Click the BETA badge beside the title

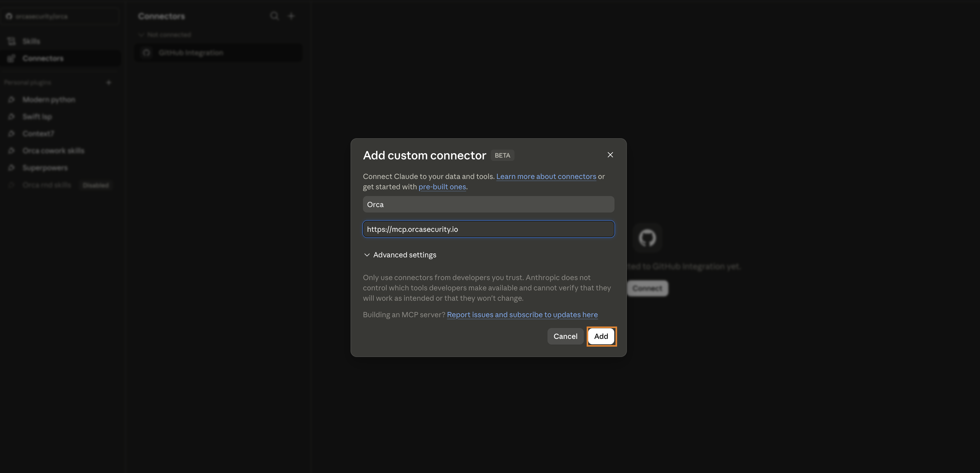(x=502, y=155)
